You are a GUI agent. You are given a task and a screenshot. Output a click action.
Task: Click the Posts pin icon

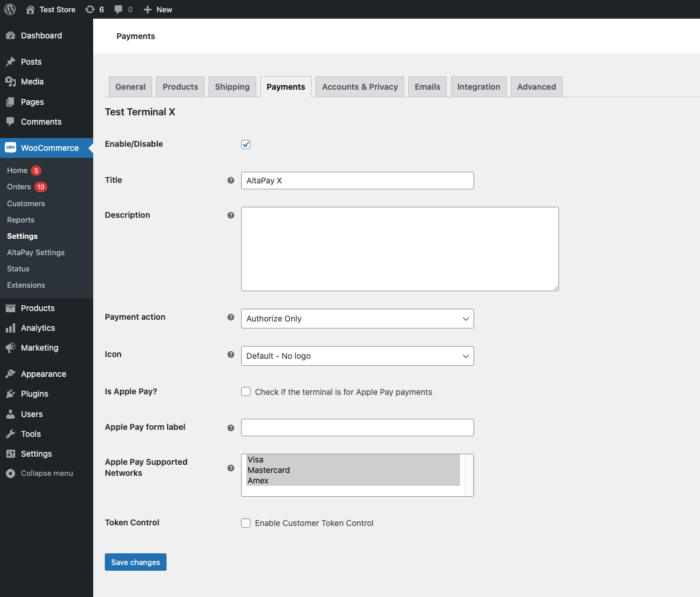tap(10, 62)
